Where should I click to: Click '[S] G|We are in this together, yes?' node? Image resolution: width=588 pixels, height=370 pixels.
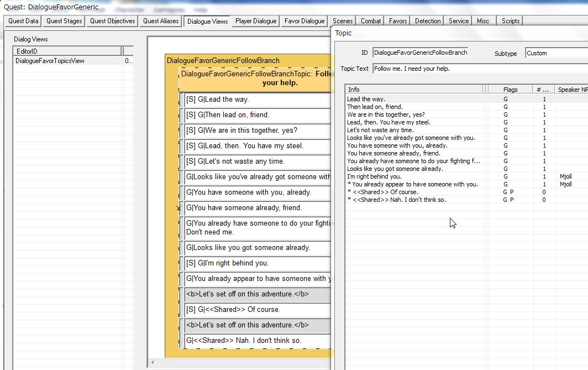(x=258, y=131)
